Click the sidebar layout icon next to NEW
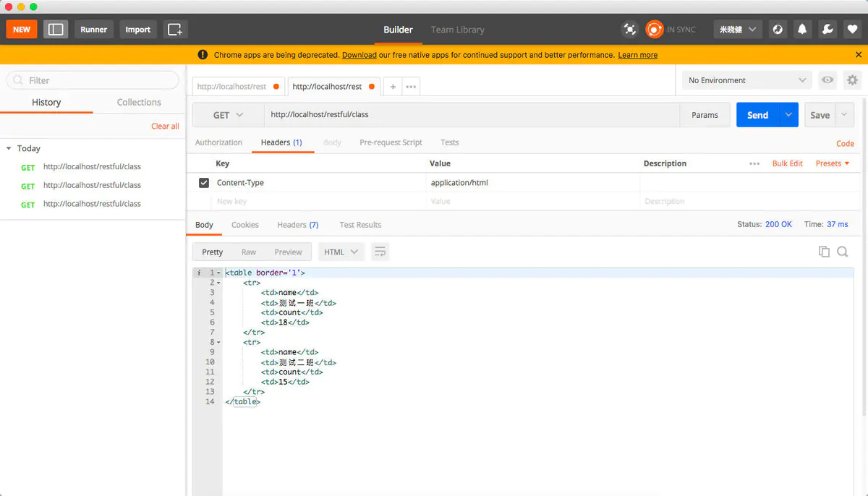 [x=56, y=29]
